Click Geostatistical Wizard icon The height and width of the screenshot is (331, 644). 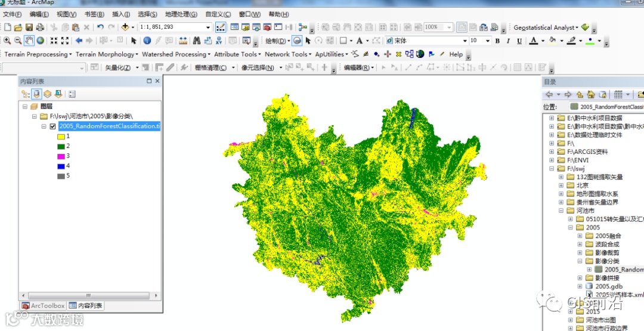pos(586,27)
